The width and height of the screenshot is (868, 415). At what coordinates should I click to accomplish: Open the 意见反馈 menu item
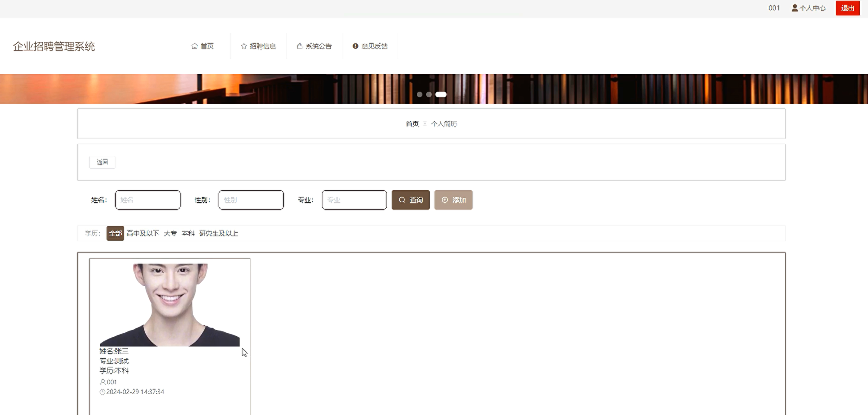[370, 46]
